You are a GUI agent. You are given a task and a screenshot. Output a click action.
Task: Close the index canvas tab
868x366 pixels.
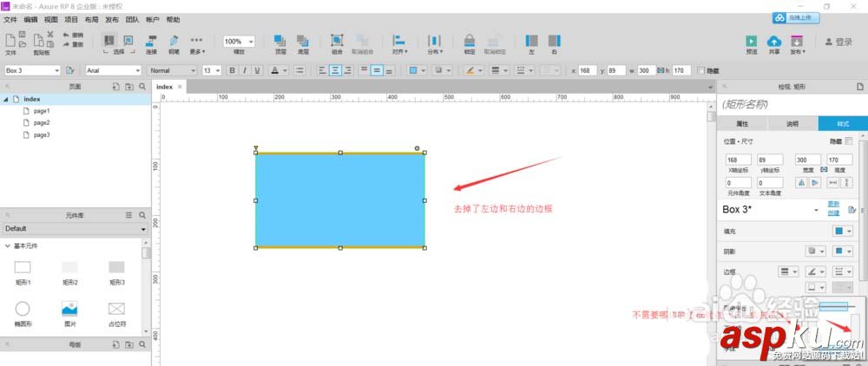(180, 87)
